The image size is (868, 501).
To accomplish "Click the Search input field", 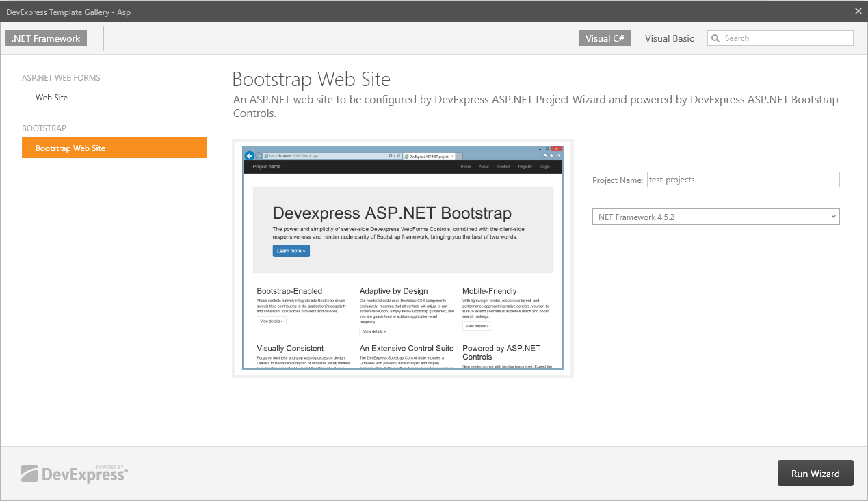I will (780, 38).
